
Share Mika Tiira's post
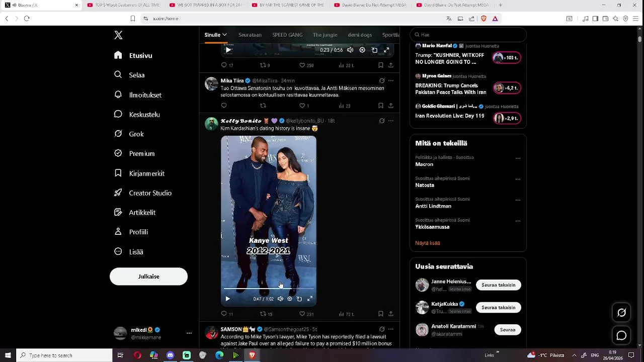[391, 106]
